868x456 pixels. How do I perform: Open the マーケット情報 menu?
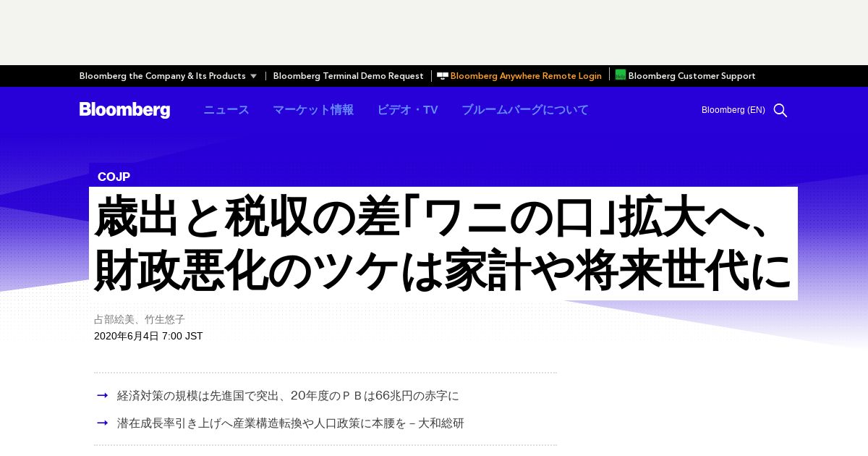(313, 110)
